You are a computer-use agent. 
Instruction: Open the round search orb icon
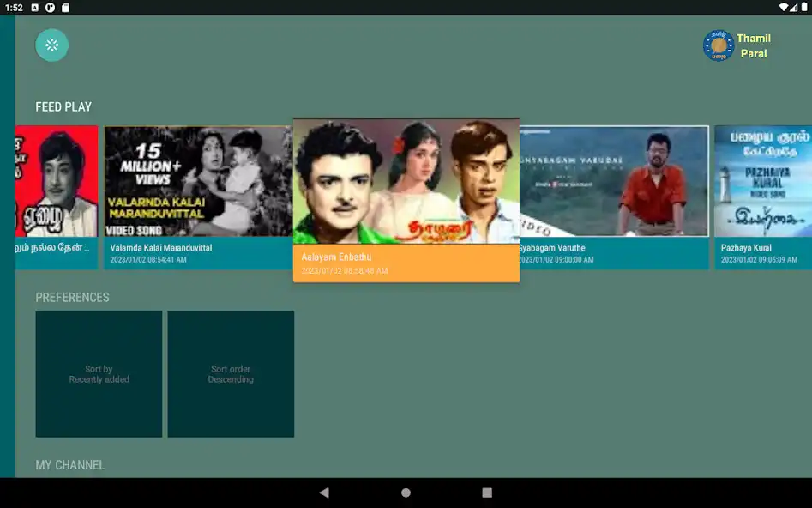51,45
